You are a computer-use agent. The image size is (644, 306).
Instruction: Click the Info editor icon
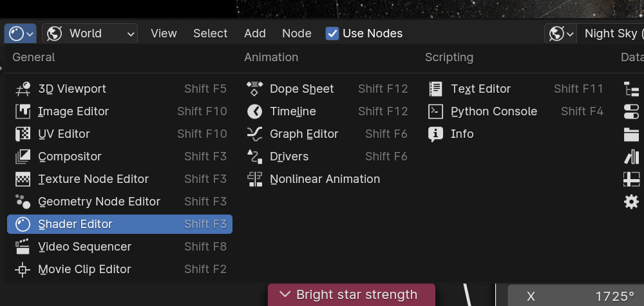[x=436, y=134]
